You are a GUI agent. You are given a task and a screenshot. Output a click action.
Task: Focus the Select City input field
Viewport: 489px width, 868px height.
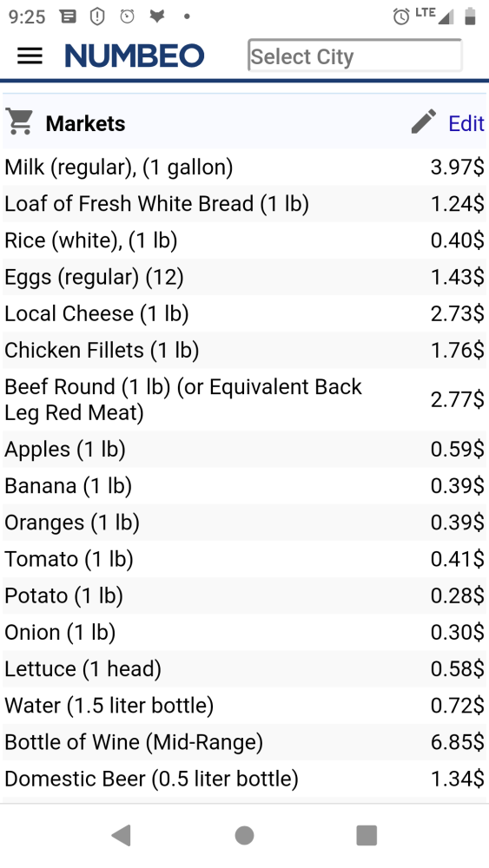pos(355,56)
